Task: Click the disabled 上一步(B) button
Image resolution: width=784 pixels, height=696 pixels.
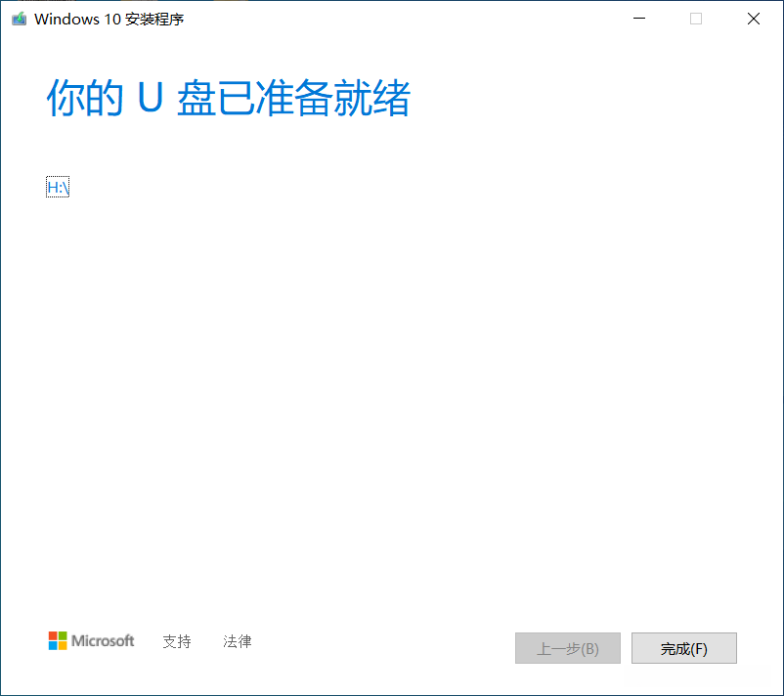Action: (568, 648)
